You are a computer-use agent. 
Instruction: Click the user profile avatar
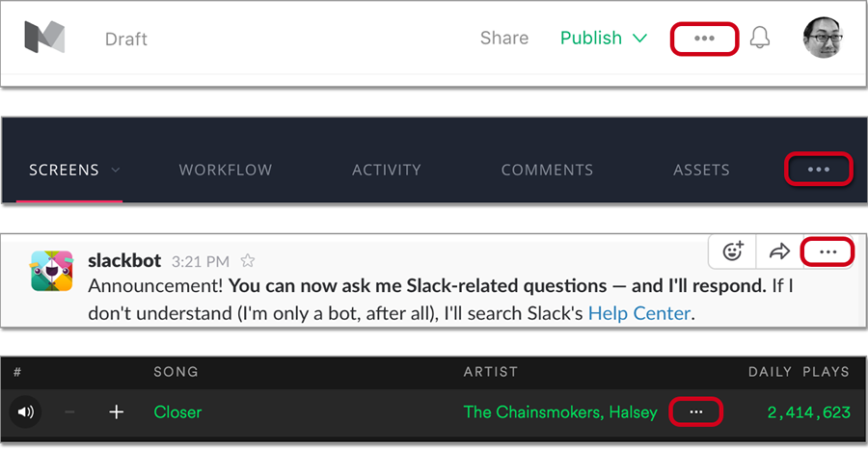pyautogui.click(x=823, y=39)
